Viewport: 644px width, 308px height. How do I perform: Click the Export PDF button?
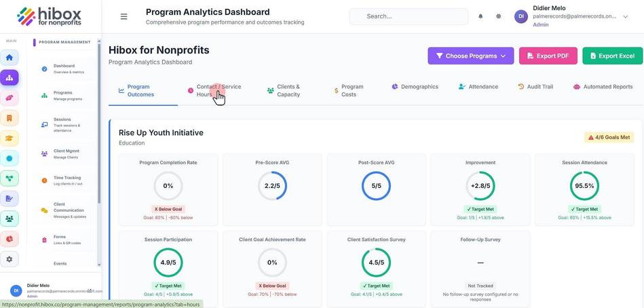[548, 56]
